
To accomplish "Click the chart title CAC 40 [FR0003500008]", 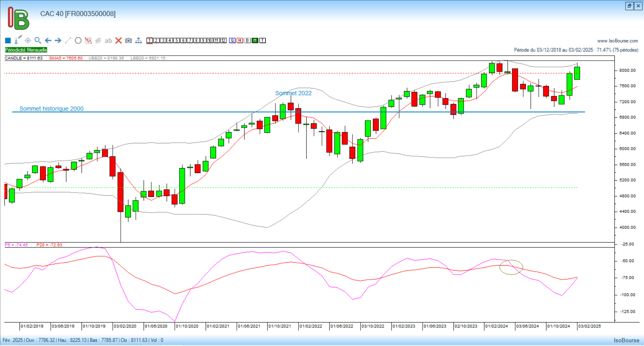I will [x=78, y=14].
